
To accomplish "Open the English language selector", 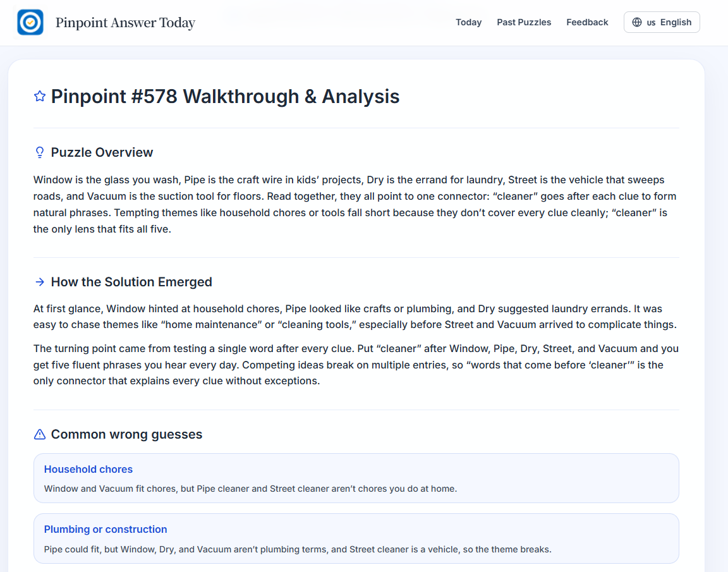I will coord(662,22).
